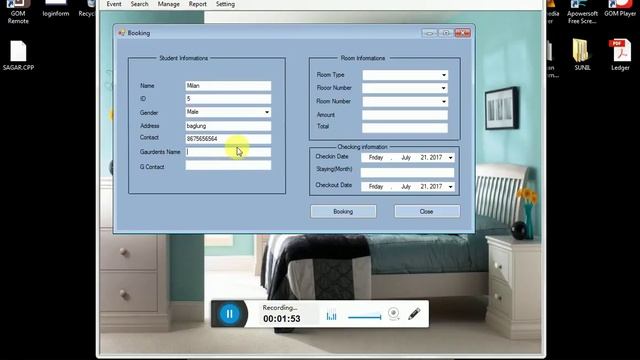The width and height of the screenshot is (640, 360).
Task: Open the Checkin Date picker arrow
Action: pos(450,158)
